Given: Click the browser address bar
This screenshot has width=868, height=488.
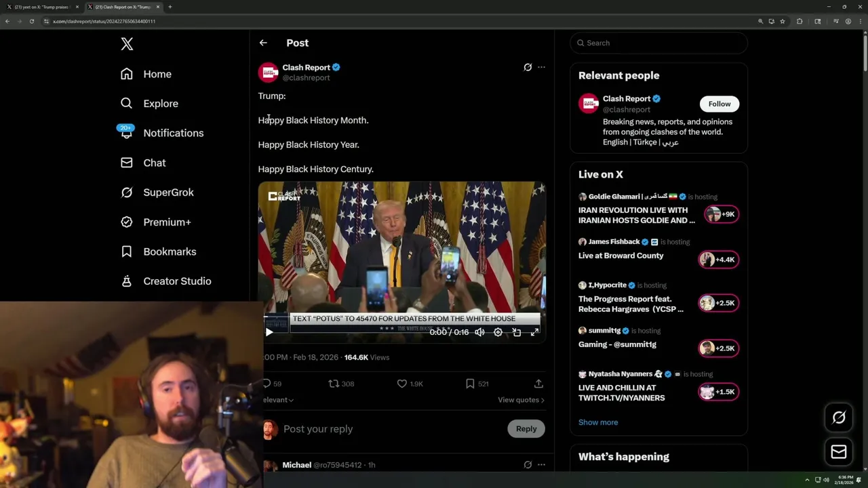Looking at the screenshot, I should 397,21.
